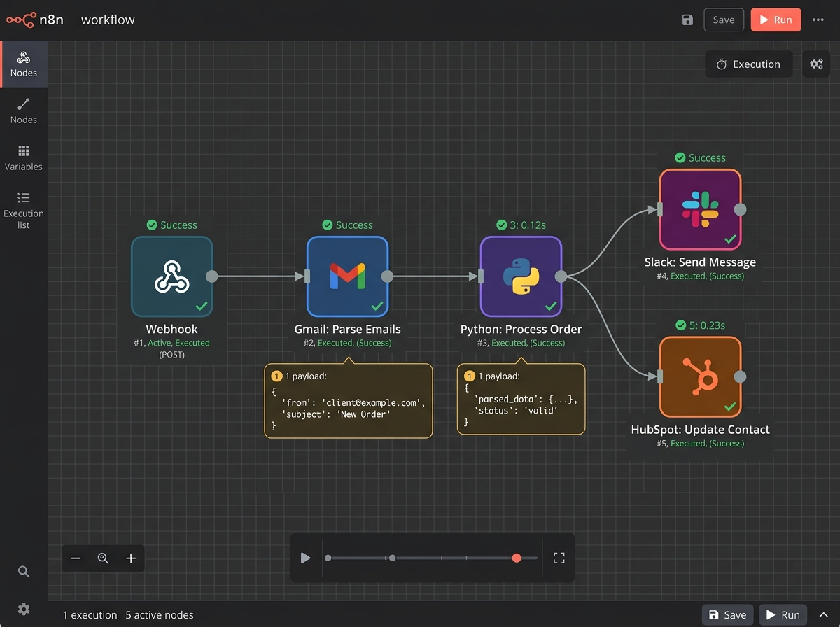Click the Slack node input connector handle

(660, 209)
